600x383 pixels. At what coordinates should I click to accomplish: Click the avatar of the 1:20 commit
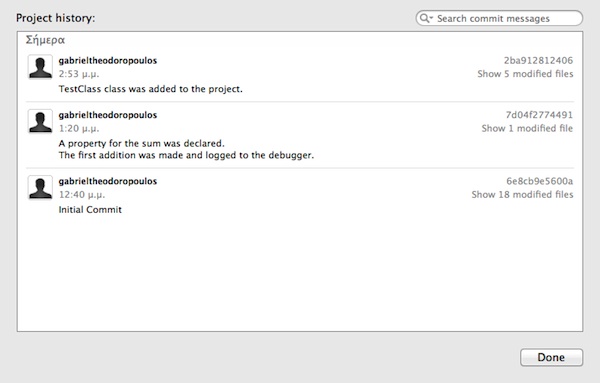tap(40, 121)
